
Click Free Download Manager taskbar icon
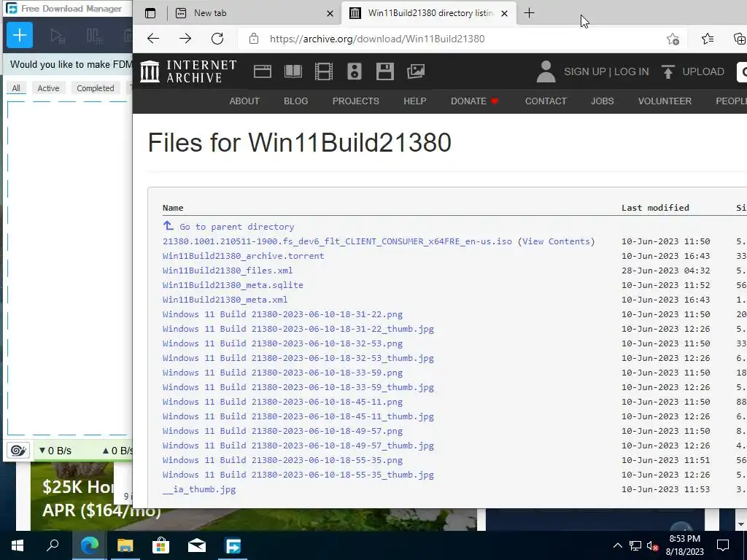tap(233, 545)
